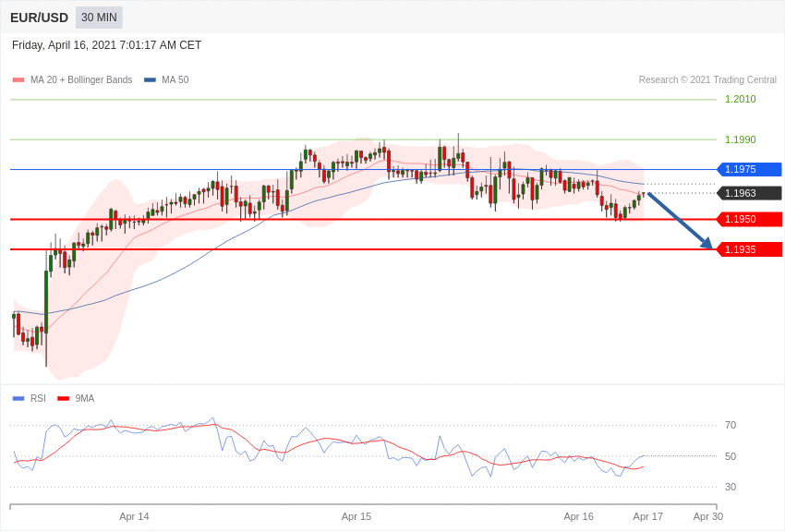Image resolution: width=785 pixels, height=532 pixels.
Task: Click the Apr 16 date axis label
Action: click(579, 516)
